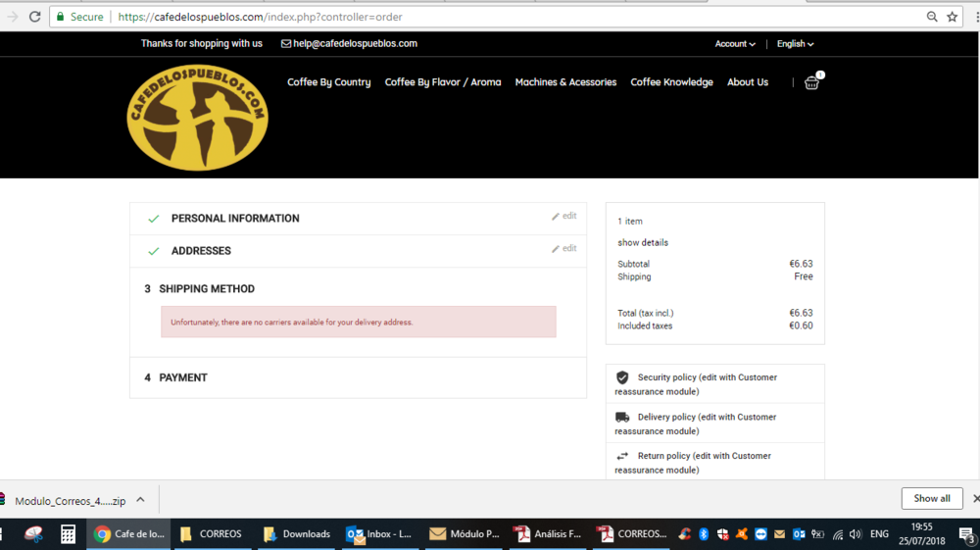Open About Us menu
The image size is (980, 550).
click(x=748, y=82)
